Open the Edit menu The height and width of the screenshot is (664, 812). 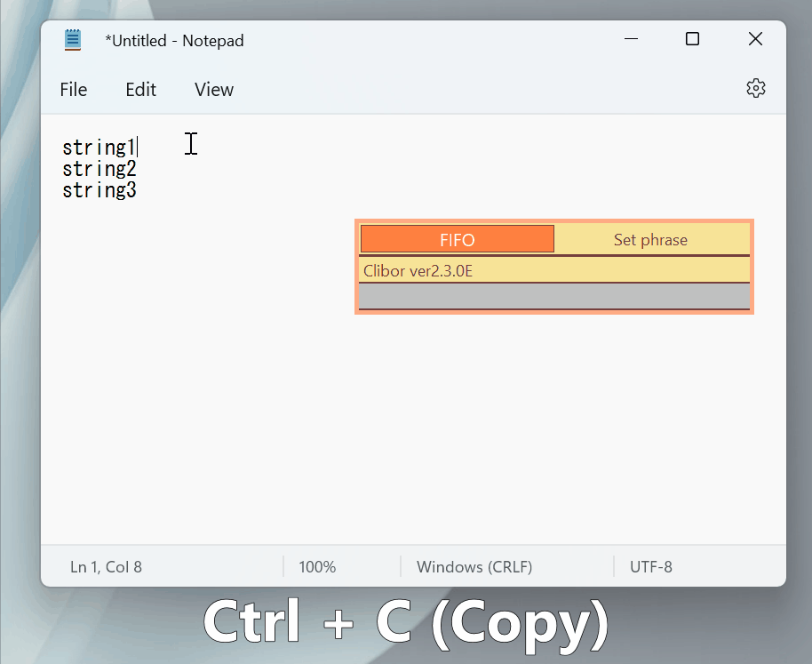(x=141, y=90)
